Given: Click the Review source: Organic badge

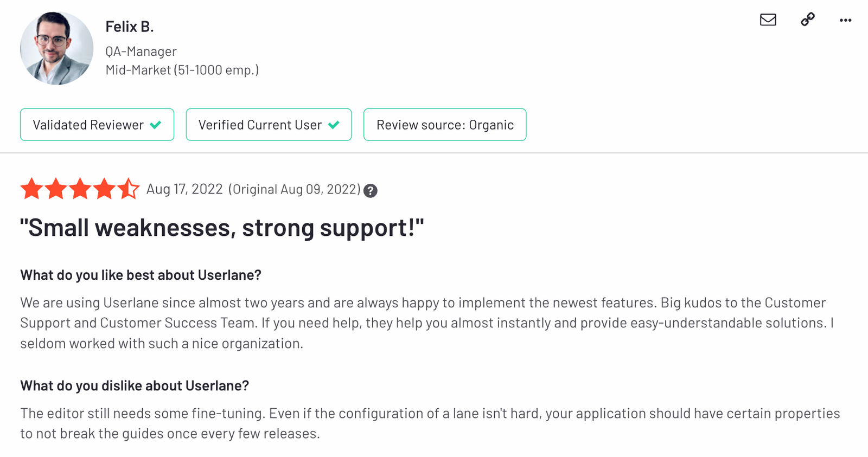Looking at the screenshot, I should [445, 125].
